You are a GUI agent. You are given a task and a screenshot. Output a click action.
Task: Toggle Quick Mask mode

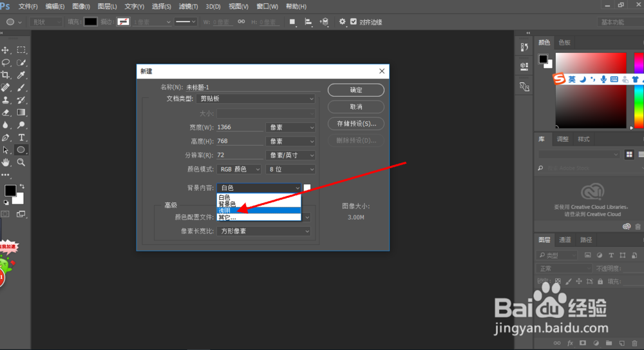(x=5, y=214)
